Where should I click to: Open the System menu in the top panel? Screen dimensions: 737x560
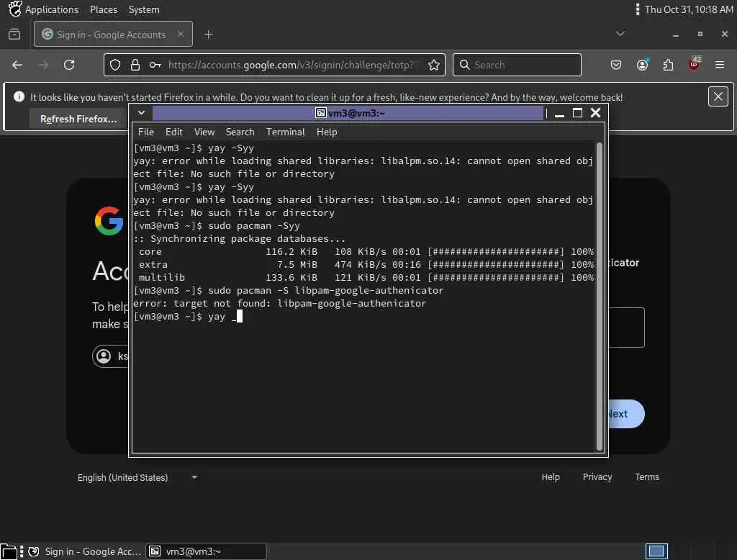(144, 9)
